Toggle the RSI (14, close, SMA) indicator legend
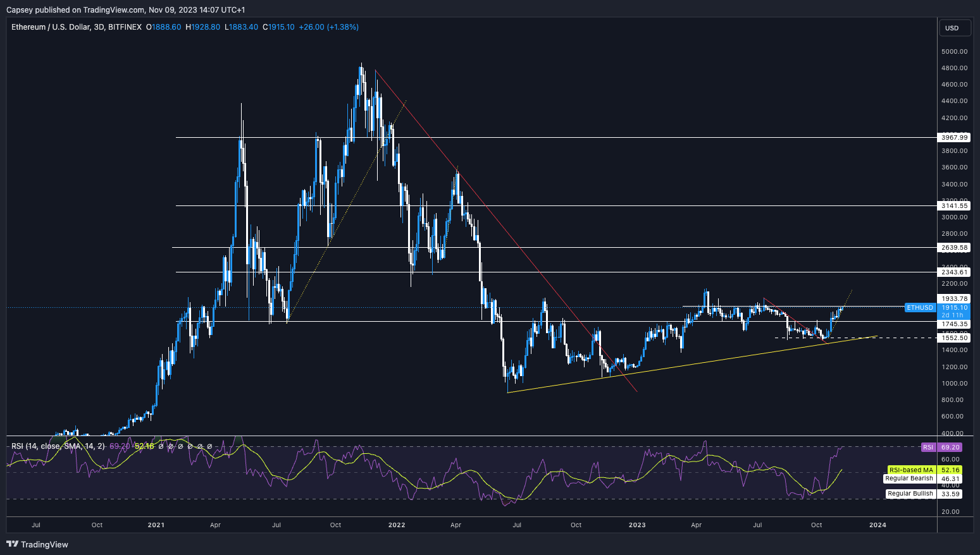The image size is (980, 555). pyautogui.click(x=57, y=446)
